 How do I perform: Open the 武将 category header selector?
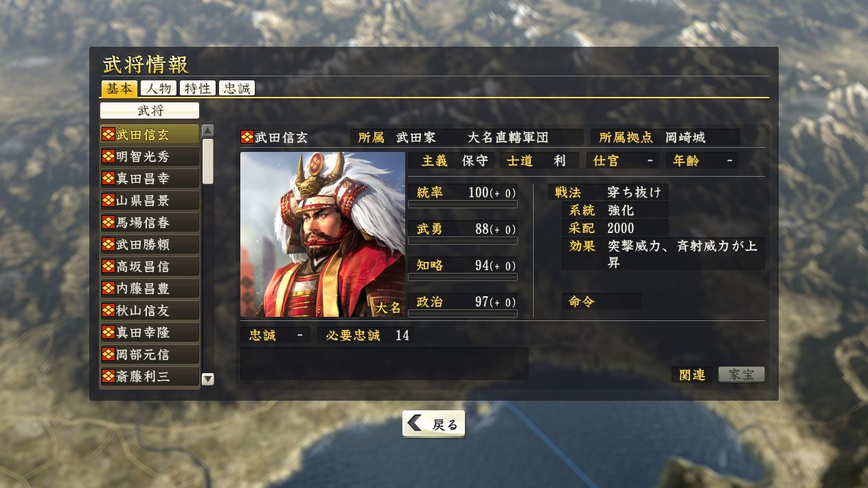150,110
